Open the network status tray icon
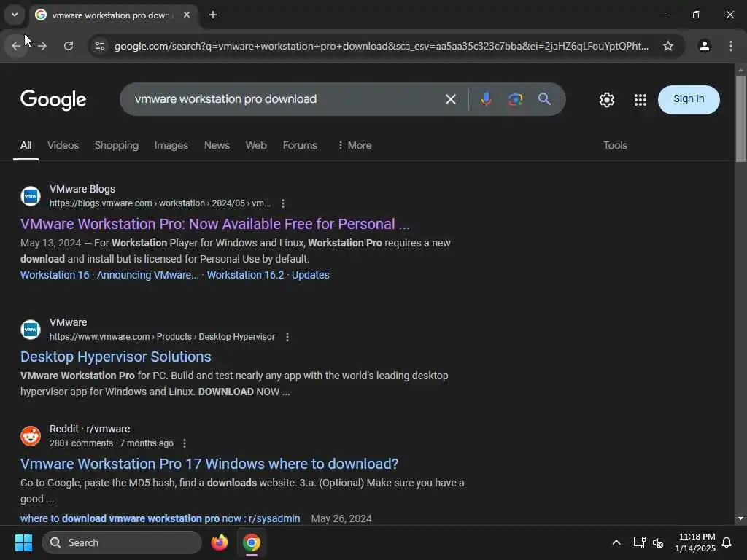Screen dimensions: 747x560 [x=639, y=542]
